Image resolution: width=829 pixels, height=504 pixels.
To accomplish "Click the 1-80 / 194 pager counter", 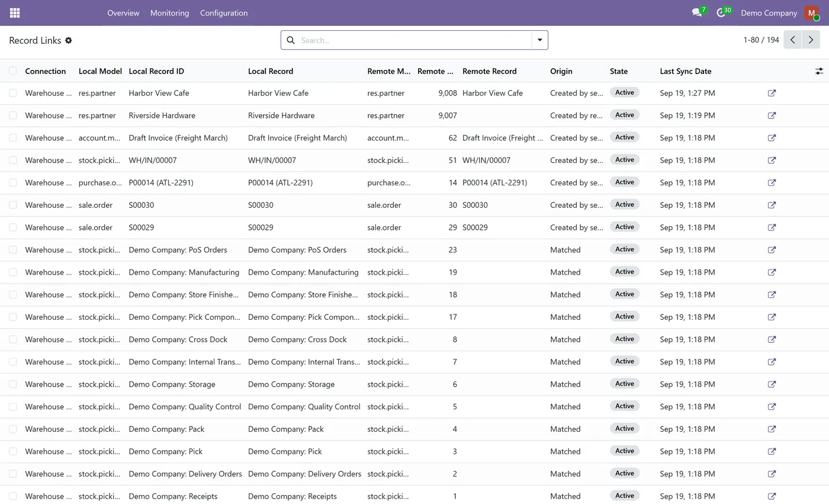I will tap(761, 40).
